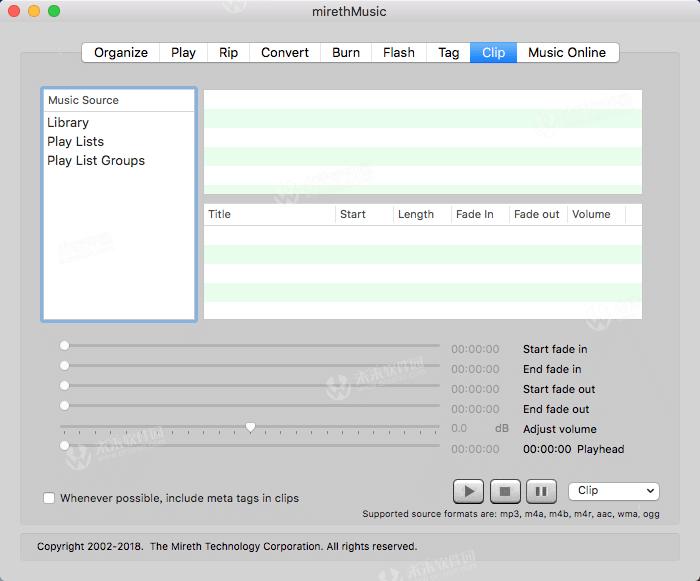Enable include meta tags in clips checkbox
Image resolution: width=700 pixels, height=581 pixels.
[49, 498]
